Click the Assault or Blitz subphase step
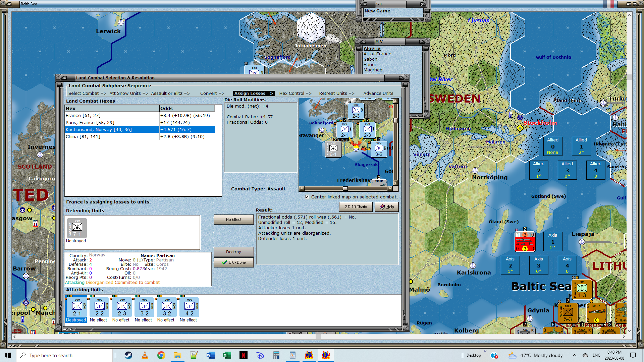Image resolution: width=644 pixels, height=362 pixels. tap(170, 94)
